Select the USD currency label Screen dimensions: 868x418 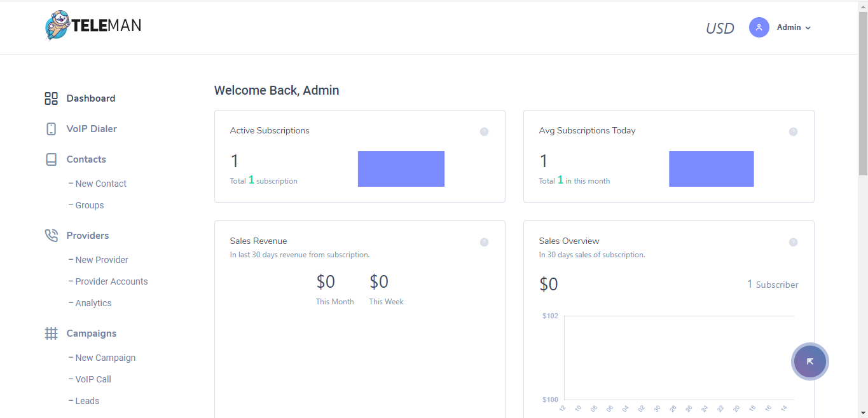pyautogui.click(x=719, y=27)
